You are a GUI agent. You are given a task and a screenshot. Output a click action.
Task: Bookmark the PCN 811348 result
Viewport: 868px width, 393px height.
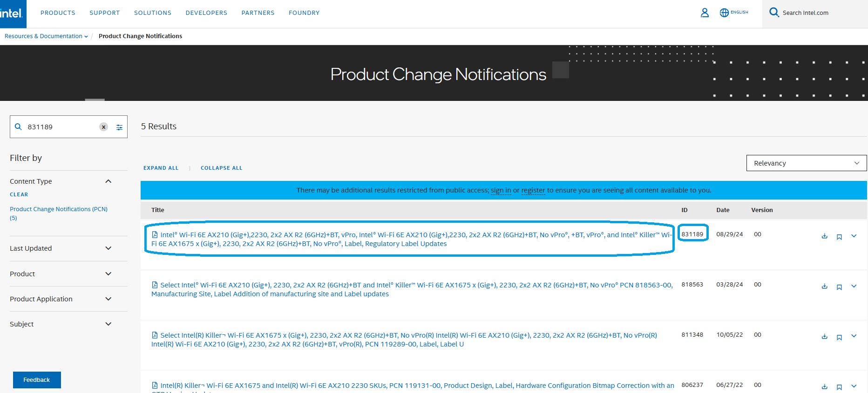(839, 337)
